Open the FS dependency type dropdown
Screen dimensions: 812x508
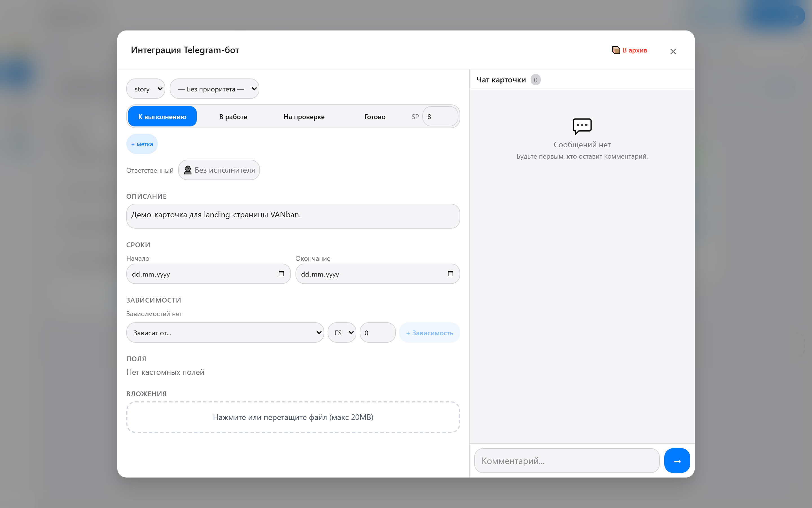342,333
